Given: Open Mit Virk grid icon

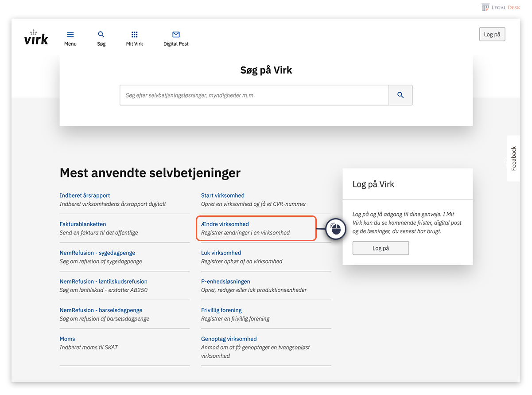Looking at the screenshot, I should 135,35.
